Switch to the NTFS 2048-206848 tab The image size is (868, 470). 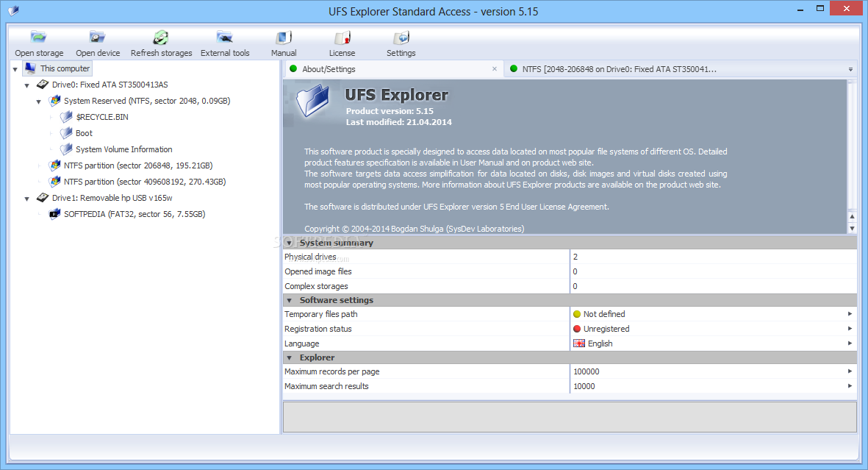(620, 69)
